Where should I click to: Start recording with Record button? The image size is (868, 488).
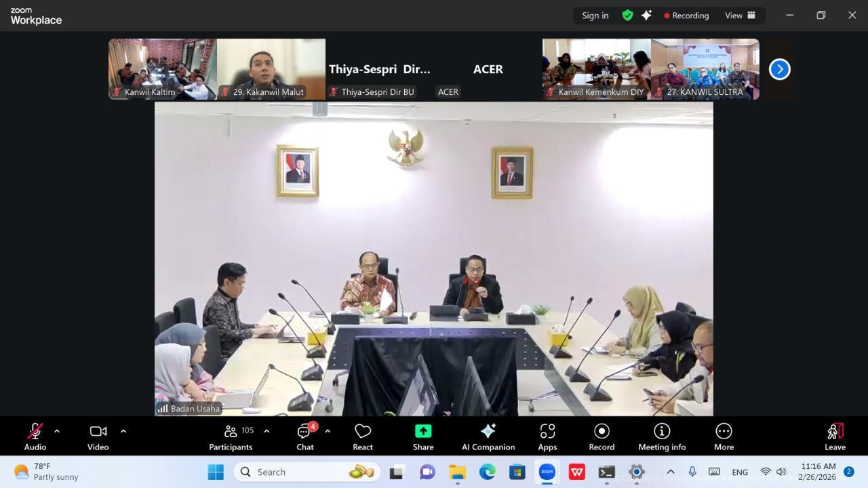point(601,436)
